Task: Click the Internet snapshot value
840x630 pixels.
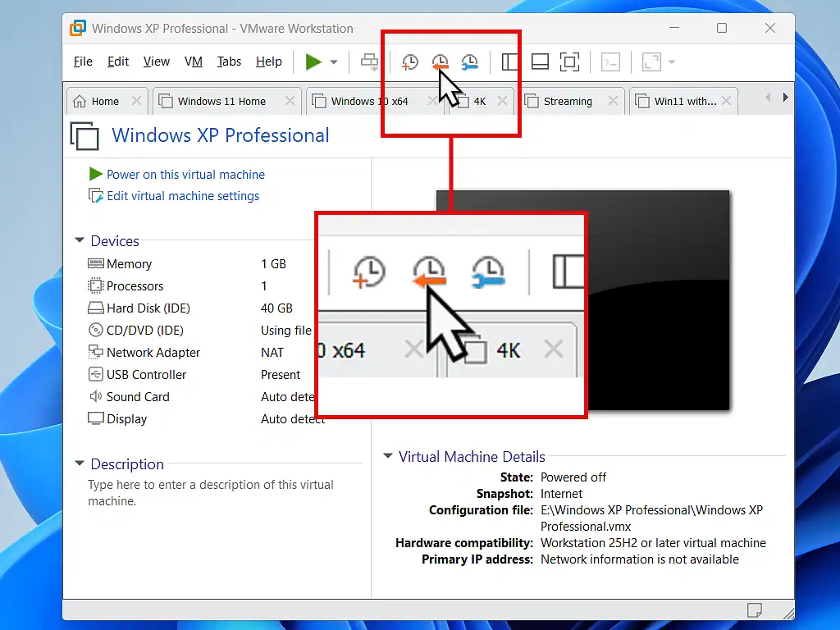Action: pos(561,494)
